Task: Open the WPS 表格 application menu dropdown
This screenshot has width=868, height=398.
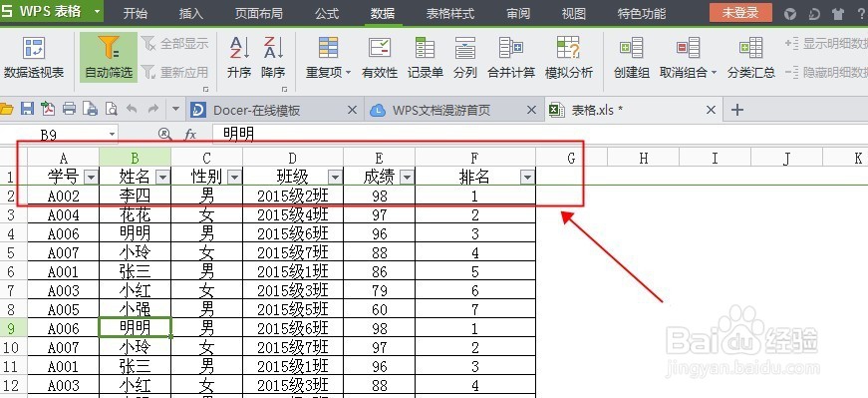Action: pos(98,11)
